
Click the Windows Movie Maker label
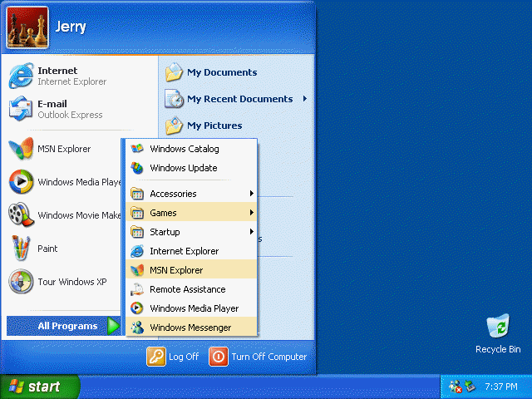[x=80, y=215]
